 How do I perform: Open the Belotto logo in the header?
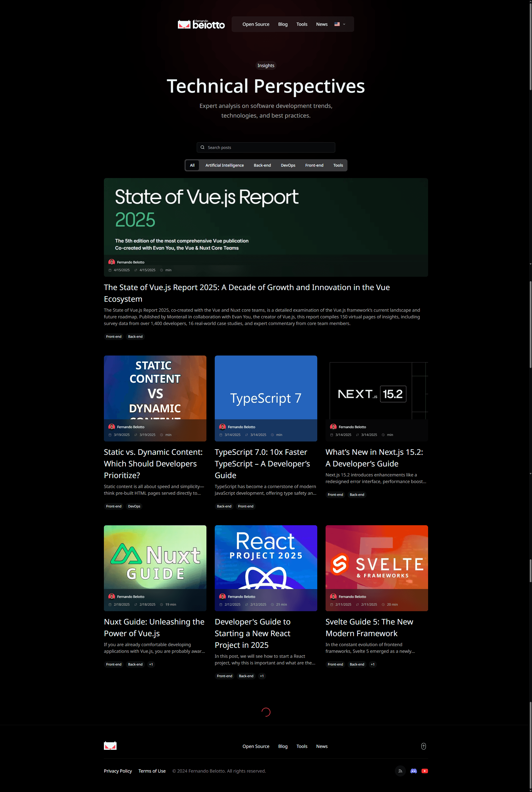pyautogui.click(x=201, y=24)
